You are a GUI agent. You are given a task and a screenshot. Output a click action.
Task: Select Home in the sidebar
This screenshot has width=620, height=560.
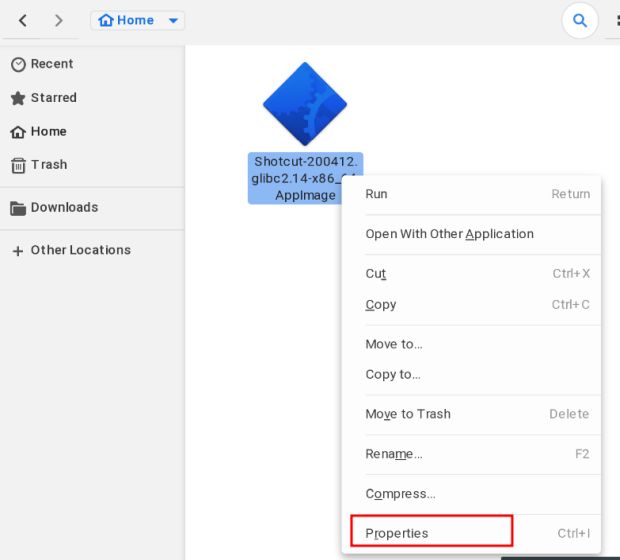click(92, 131)
